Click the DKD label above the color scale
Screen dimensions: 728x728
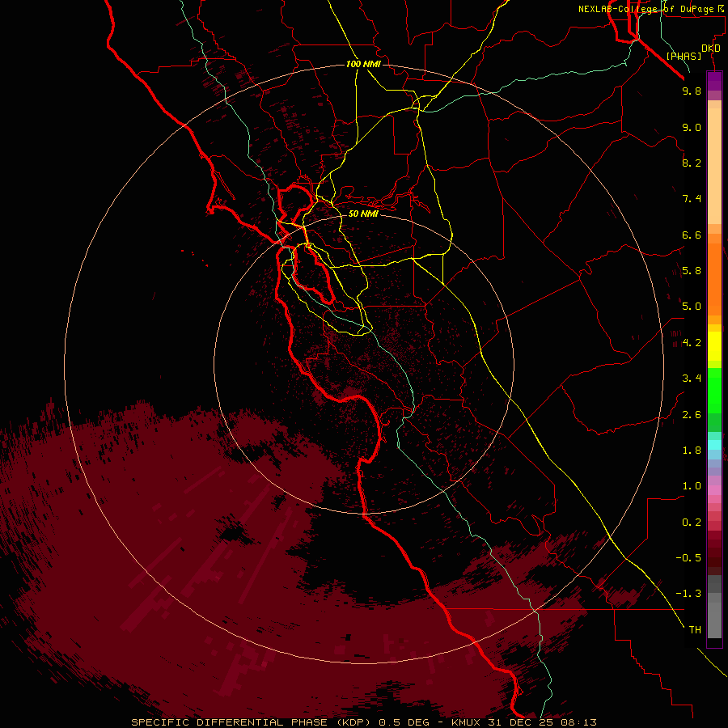pyautogui.click(x=711, y=49)
